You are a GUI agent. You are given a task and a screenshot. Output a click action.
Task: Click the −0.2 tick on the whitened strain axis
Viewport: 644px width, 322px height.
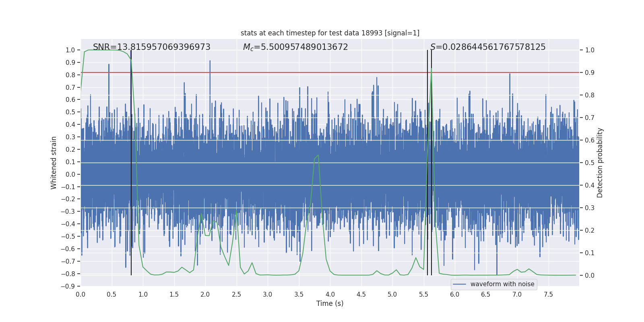68,199
